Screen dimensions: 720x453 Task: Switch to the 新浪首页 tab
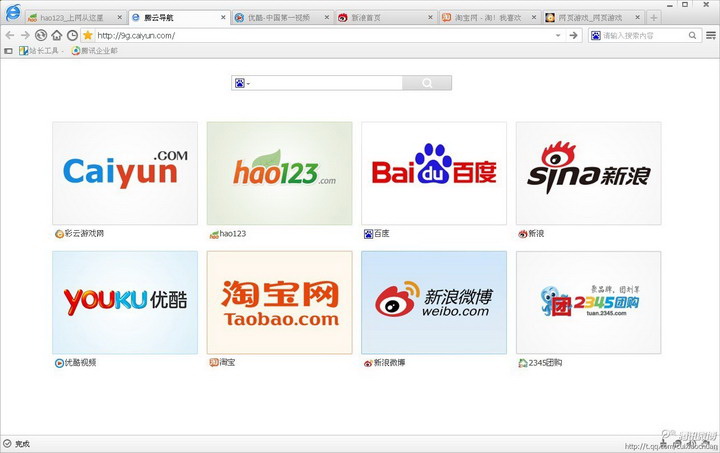pos(366,18)
